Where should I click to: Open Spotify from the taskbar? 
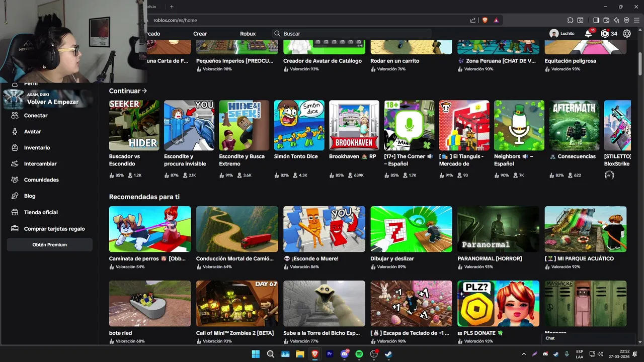coord(359,354)
